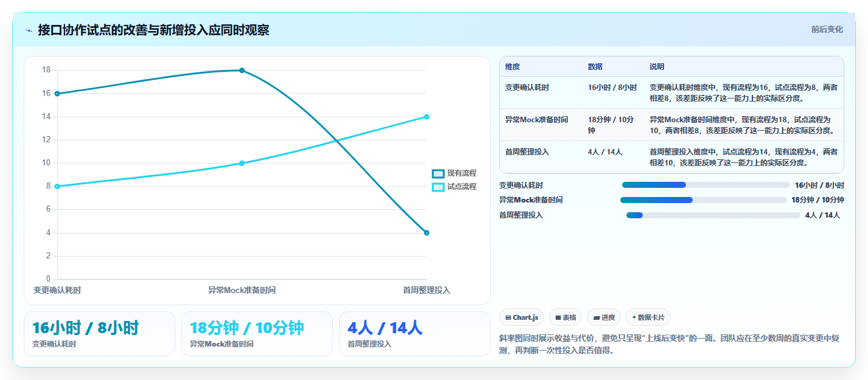This screenshot has width=868, height=380.
Task: Open the 18分钟 / 10分钟 data card
Action: pyautogui.click(x=257, y=334)
